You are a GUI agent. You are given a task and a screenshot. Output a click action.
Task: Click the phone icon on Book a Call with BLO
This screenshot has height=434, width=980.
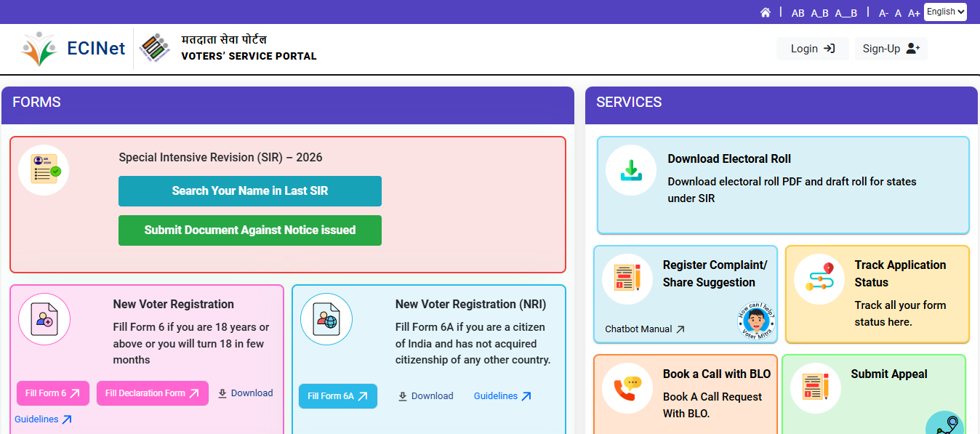tap(627, 388)
